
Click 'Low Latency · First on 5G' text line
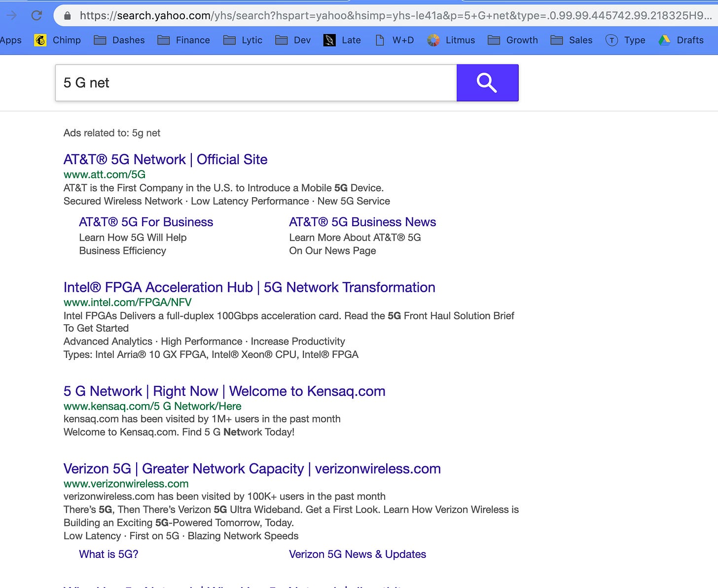point(181,536)
